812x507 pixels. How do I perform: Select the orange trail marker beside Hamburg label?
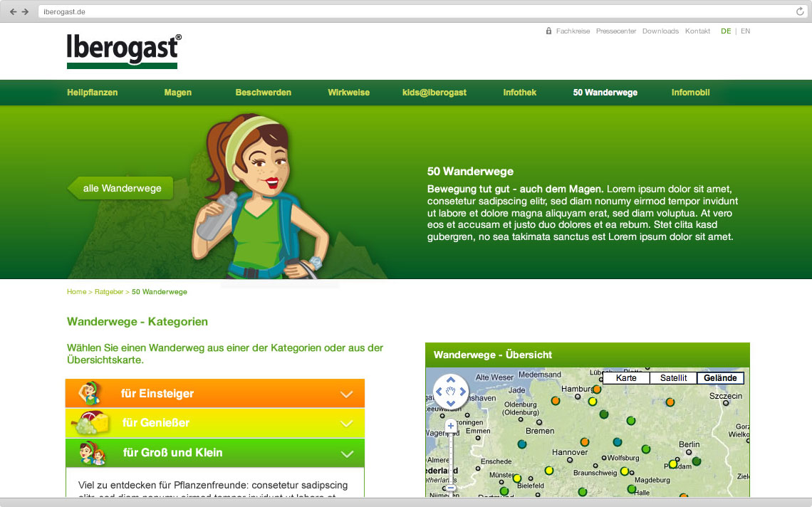click(x=597, y=389)
